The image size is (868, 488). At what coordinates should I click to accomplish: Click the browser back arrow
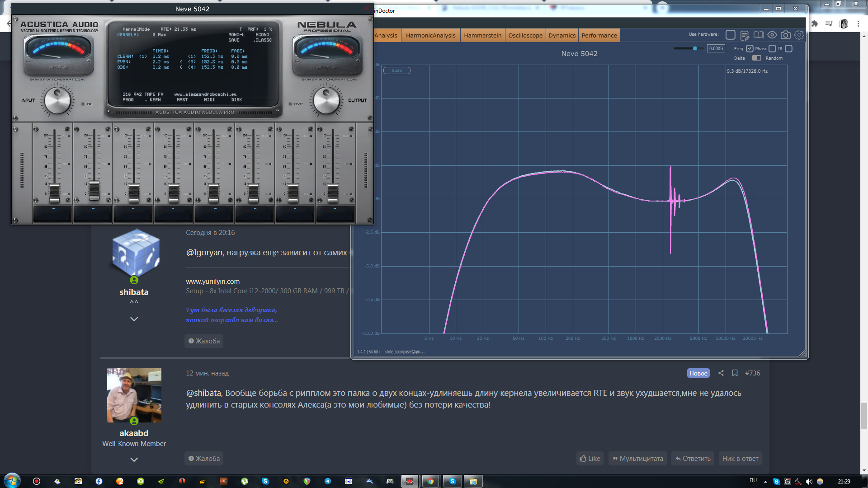click(x=8, y=23)
